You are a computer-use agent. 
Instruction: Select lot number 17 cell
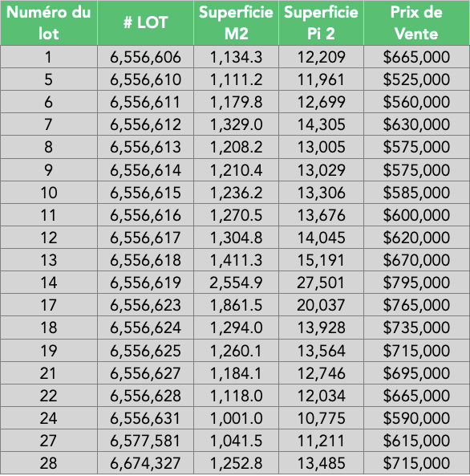[49, 305]
